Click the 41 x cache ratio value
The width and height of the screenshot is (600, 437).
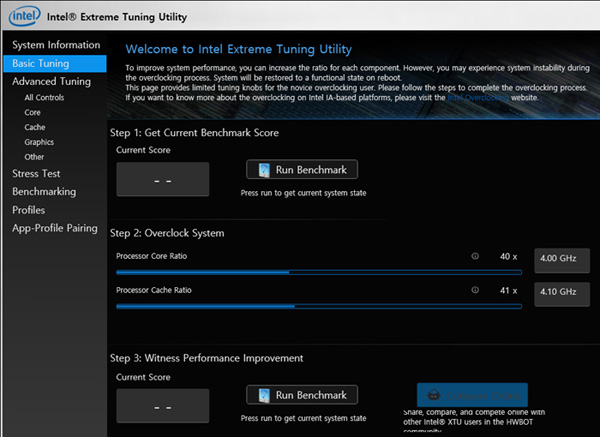click(x=508, y=290)
